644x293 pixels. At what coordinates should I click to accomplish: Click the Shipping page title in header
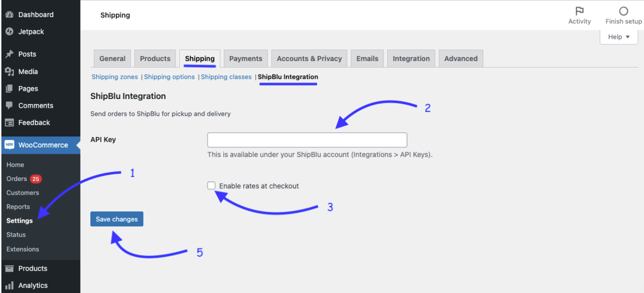click(115, 15)
